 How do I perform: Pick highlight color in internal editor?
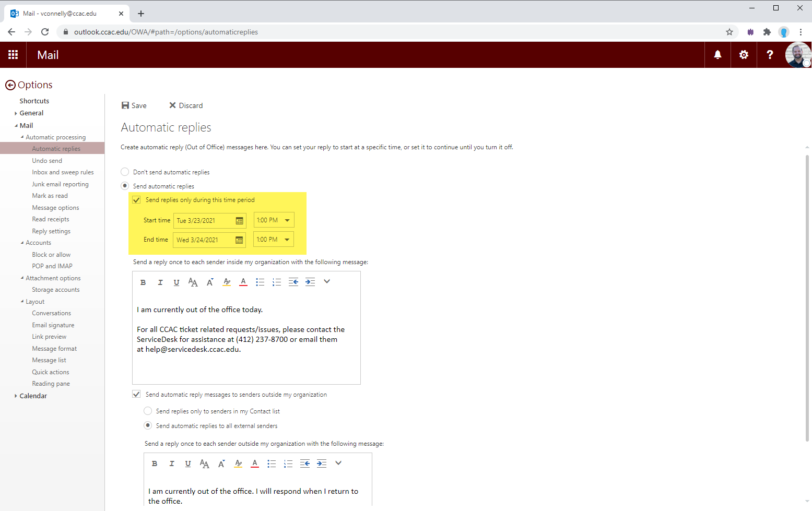coord(227,282)
